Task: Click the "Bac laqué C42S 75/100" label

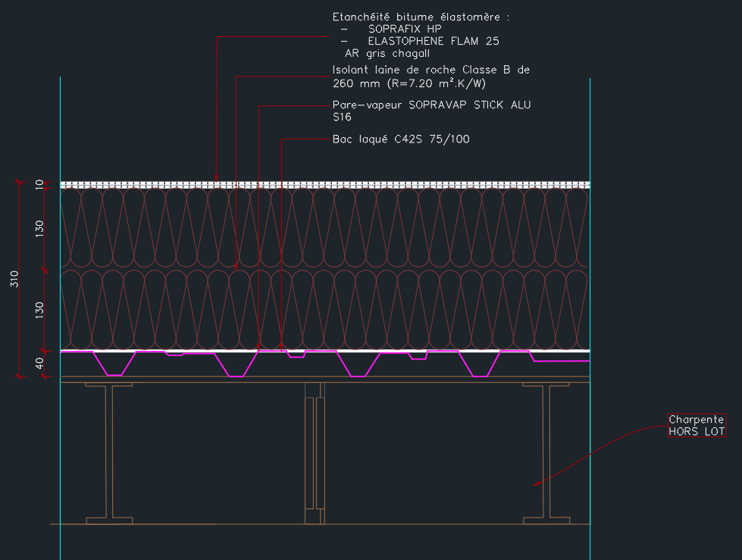Action: [401, 139]
